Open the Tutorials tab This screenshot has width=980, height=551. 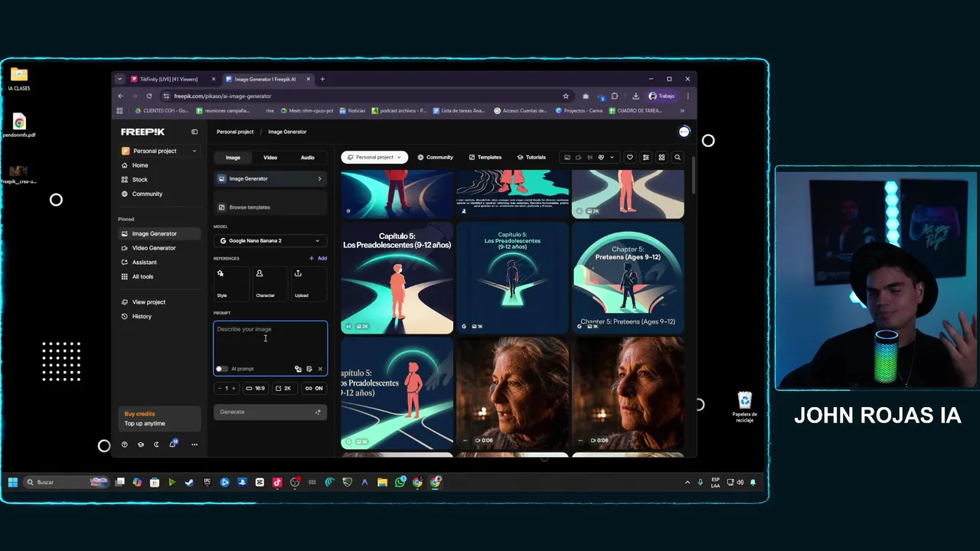pos(531,158)
